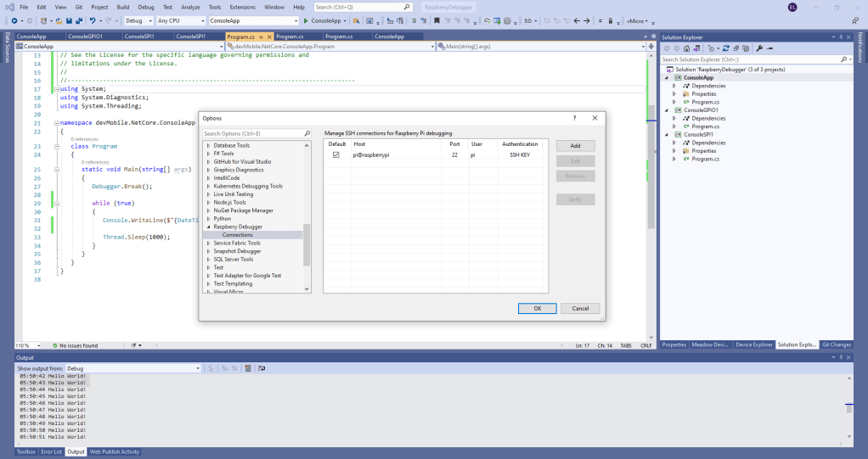868x459 pixels.
Task: Click OK in the Options dialog
Action: [x=538, y=308]
